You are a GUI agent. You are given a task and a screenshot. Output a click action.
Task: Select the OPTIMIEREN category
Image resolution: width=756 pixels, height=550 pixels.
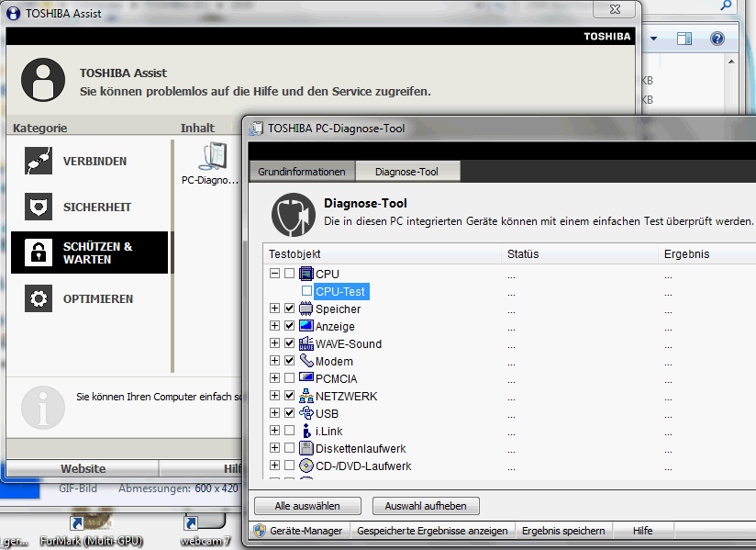(x=89, y=298)
